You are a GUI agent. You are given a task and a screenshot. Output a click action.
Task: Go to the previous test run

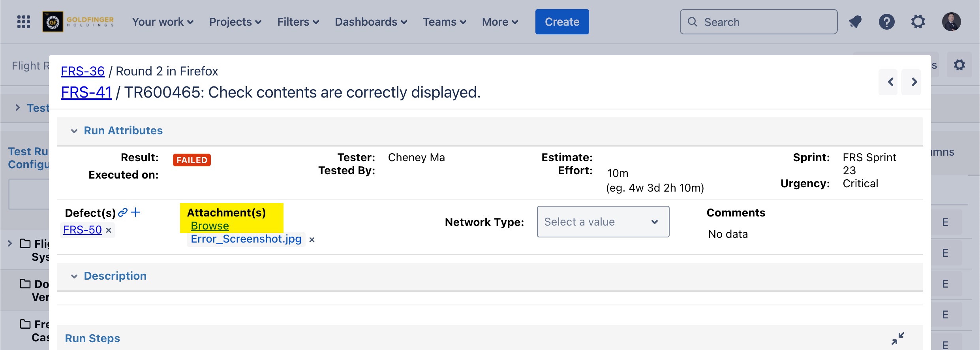pyautogui.click(x=891, y=82)
